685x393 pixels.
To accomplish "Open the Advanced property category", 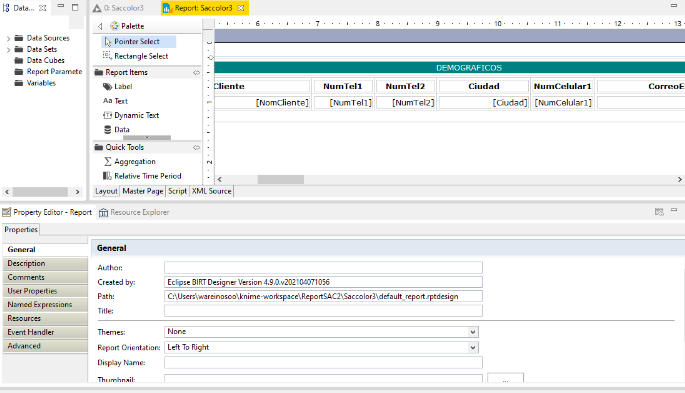I will pyautogui.click(x=45, y=346).
